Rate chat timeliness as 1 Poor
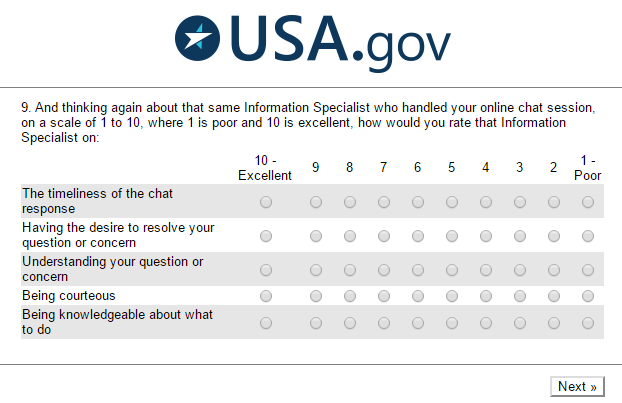This screenshot has height=403, width=622. coord(588,202)
